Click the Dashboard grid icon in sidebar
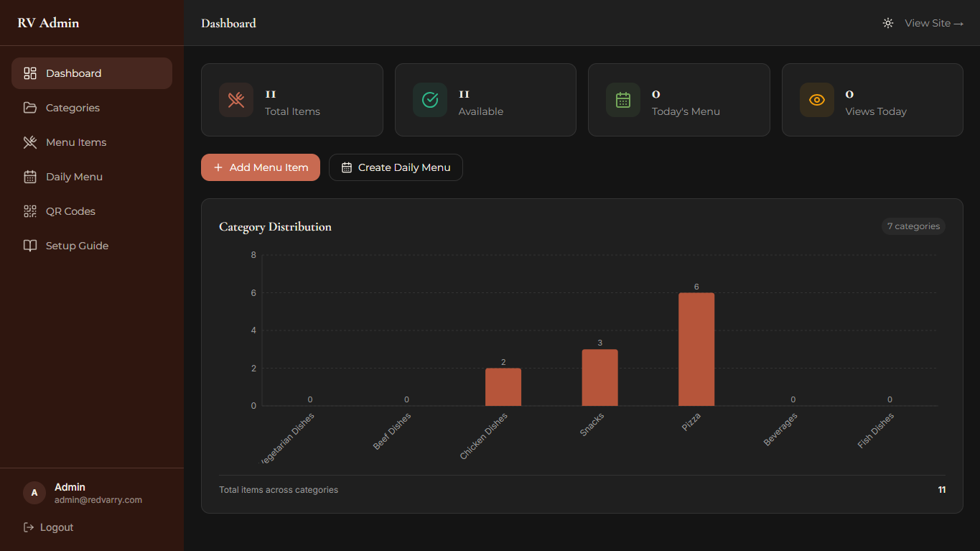This screenshot has height=551, width=980. pos(30,73)
